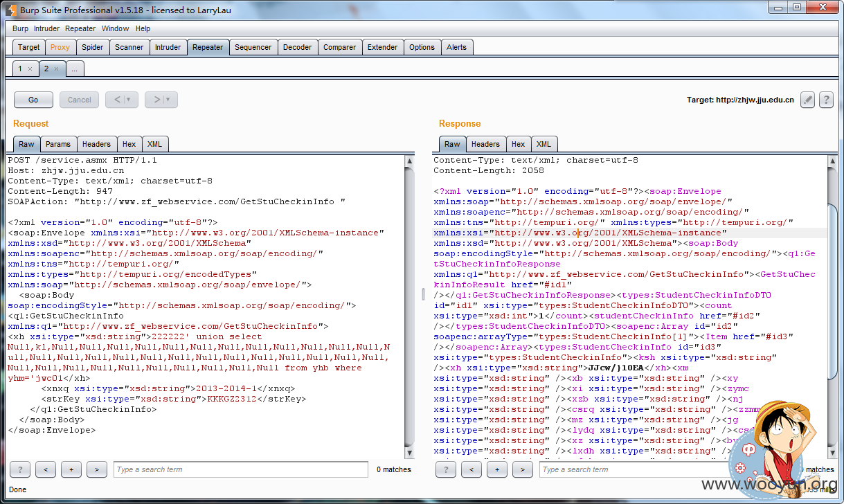Open the Burp menu
Image resolution: width=844 pixels, height=504 pixels.
tap(20, 28)
